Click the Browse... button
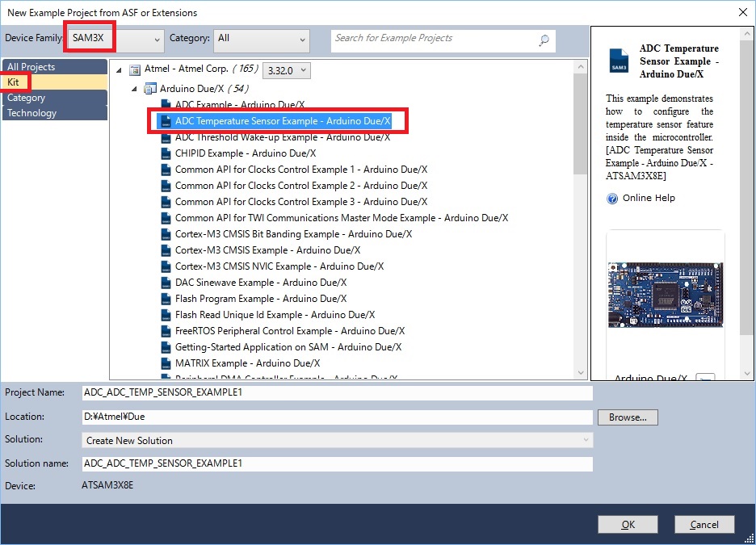Image resolution: width=756 pixels, height=545 pixels. (628, 417)
